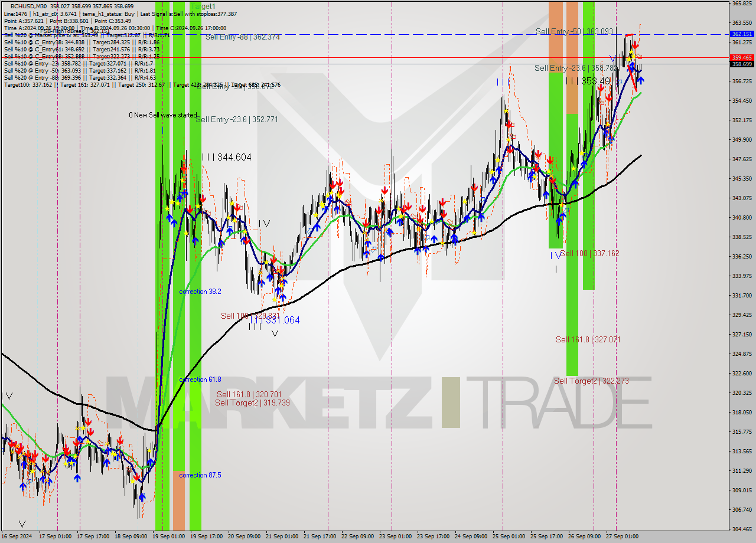Click the 320.325 price axis value
Viewport: 756px width, 543px height.
742,392
